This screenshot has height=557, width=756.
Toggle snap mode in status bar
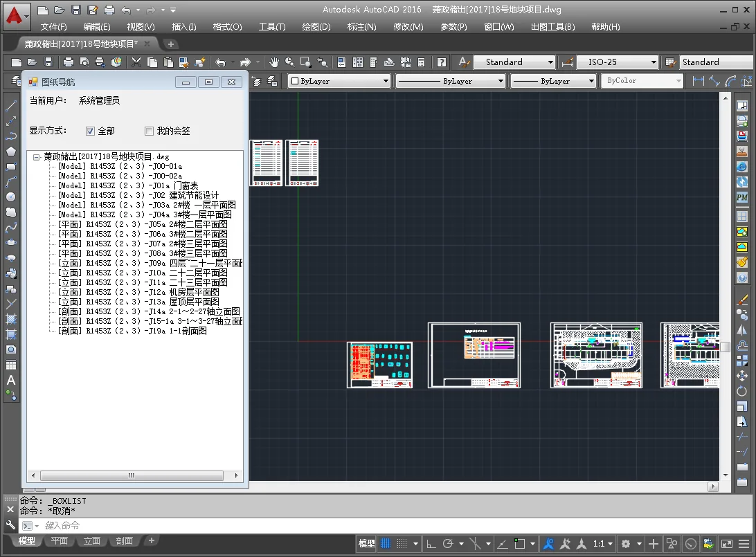pyautogui.click(x=402, y=544)
